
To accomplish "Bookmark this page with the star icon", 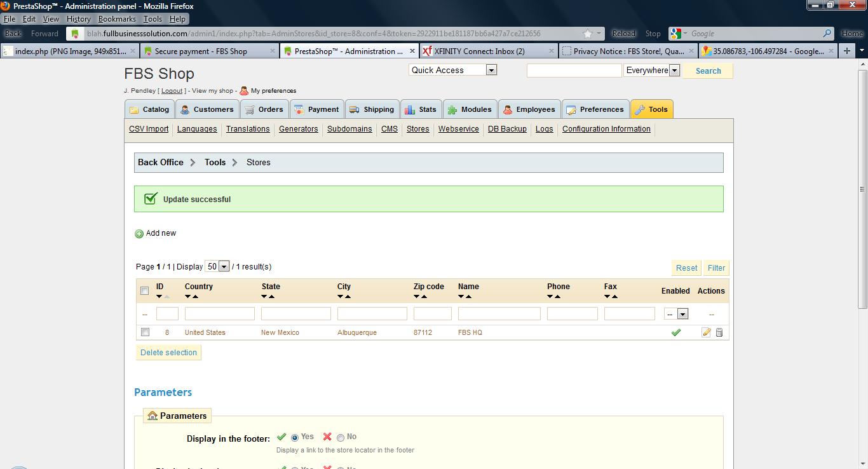I will (588, 34).
